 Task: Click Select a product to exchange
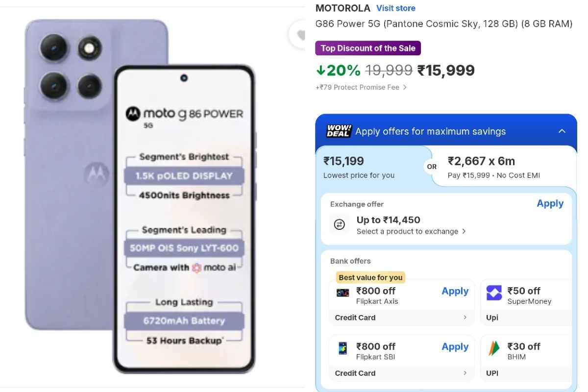coord(411,231)
